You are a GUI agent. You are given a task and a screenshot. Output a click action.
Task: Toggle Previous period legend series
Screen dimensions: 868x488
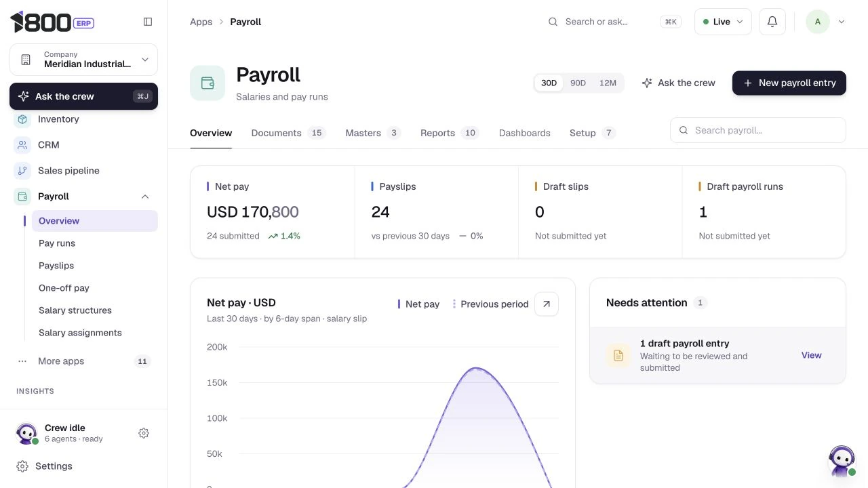pos(490,304)
